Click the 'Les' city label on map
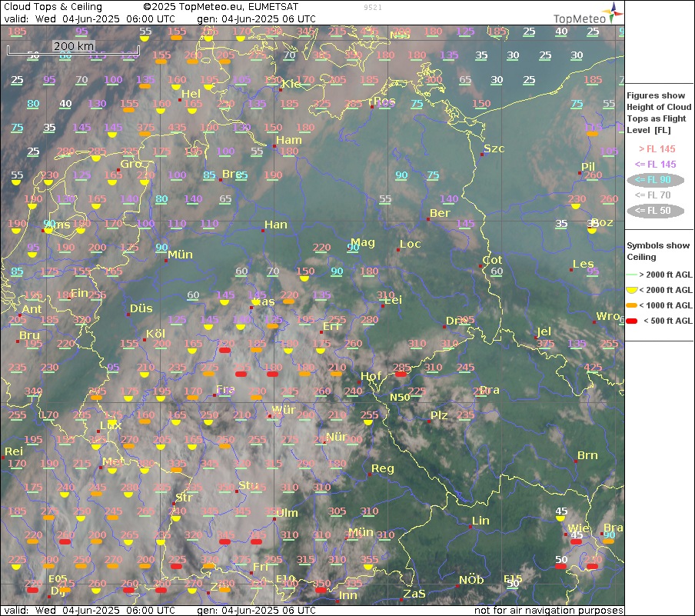695x616 pixels. pos(583,264)
